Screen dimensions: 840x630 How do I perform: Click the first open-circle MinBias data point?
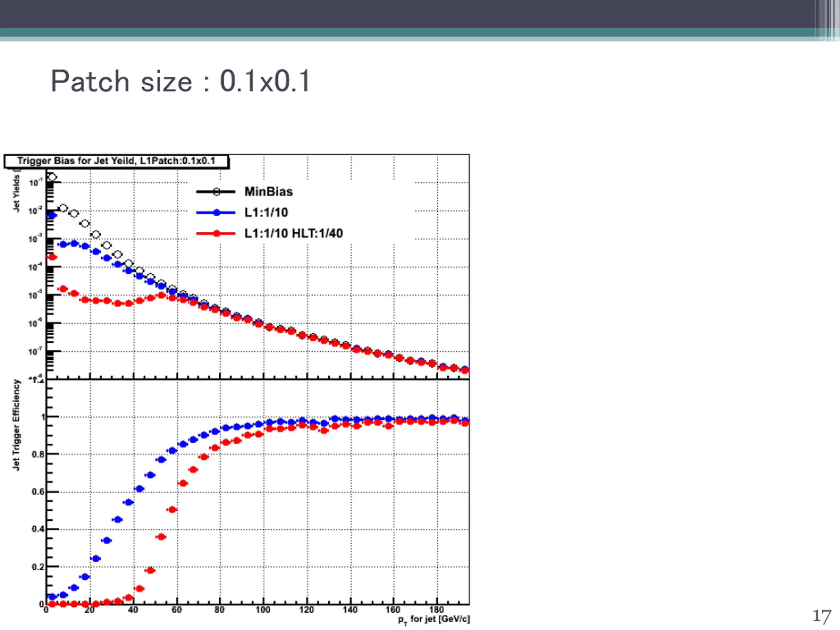(x=52, y=177)
